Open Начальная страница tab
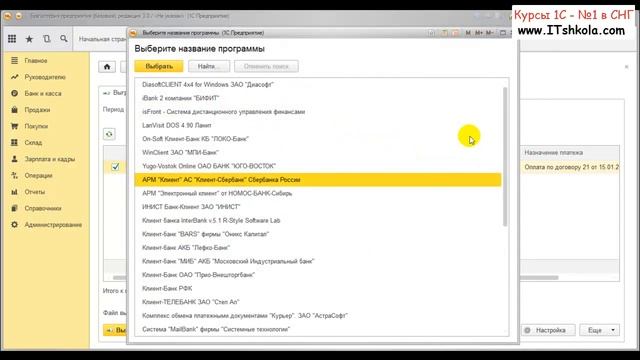 tap(102, 39)
